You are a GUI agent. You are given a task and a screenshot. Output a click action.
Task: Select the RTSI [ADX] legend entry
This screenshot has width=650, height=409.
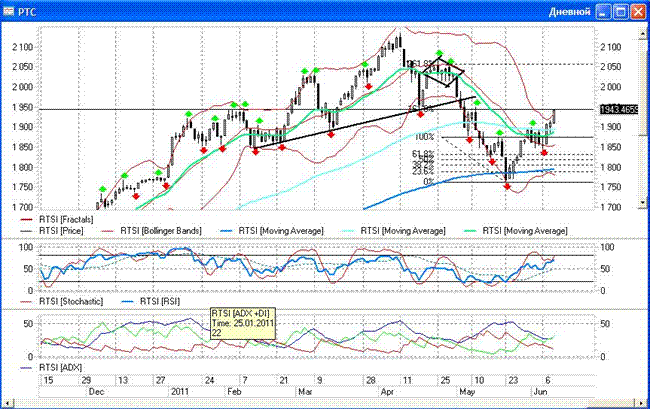click(51, 368)
